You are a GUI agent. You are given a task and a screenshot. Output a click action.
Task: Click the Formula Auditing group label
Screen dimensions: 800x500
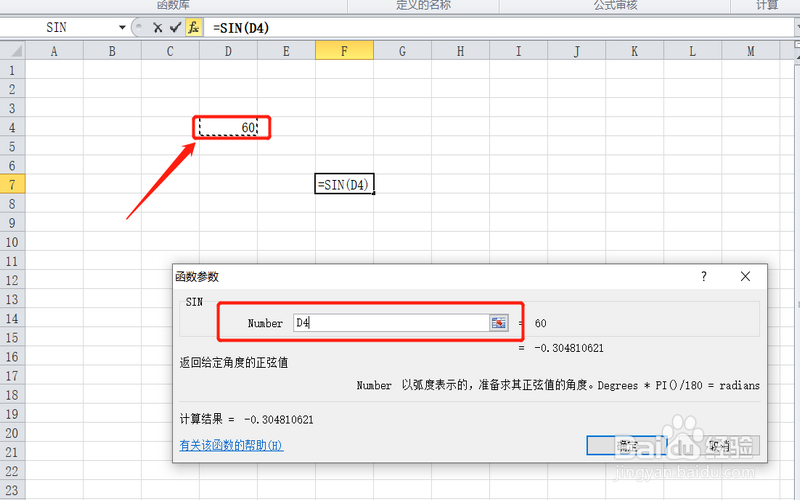pos(615,5)
